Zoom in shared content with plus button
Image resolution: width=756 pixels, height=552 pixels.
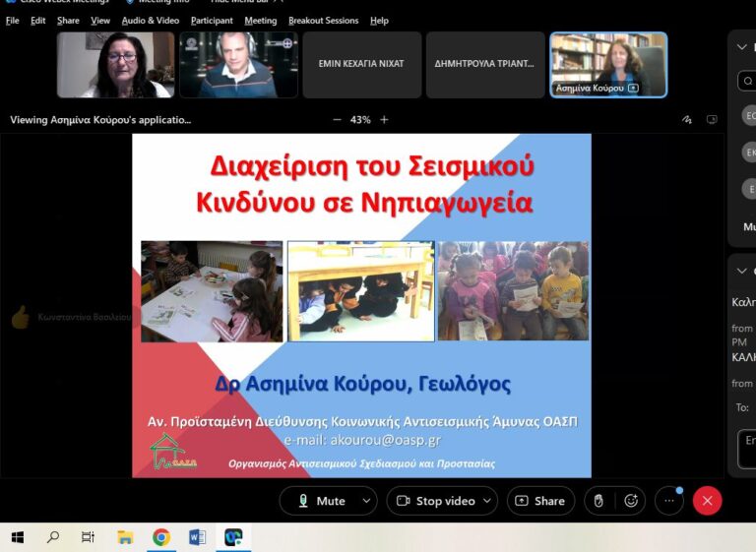click(x=384, y=120)
